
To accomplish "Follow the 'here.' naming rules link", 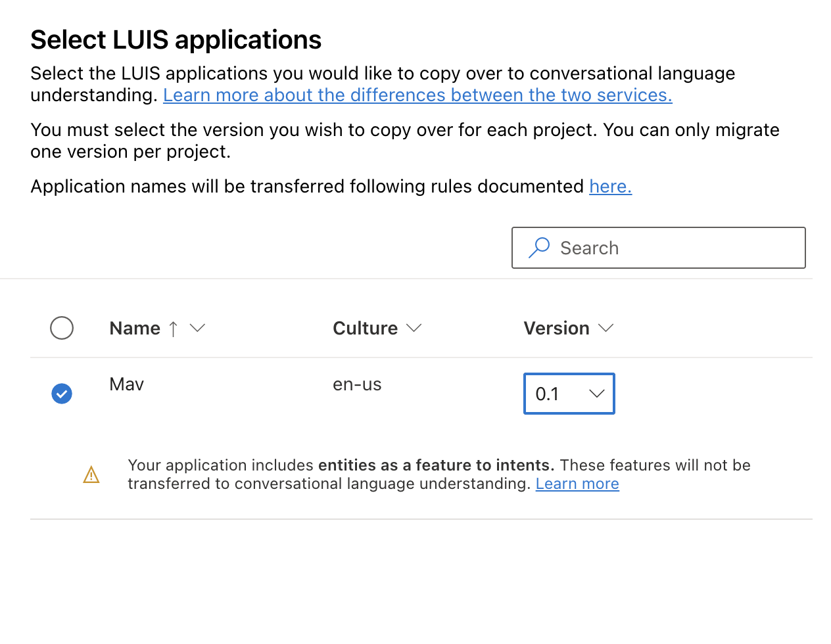I will point(610,187).
